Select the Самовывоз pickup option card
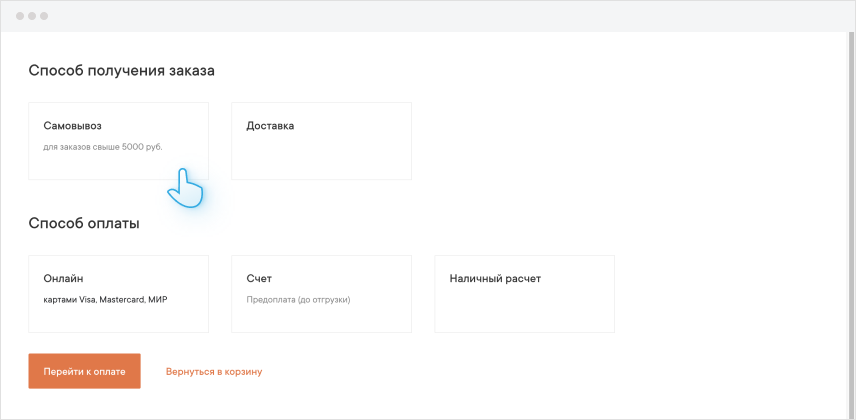 pos(118,140)
